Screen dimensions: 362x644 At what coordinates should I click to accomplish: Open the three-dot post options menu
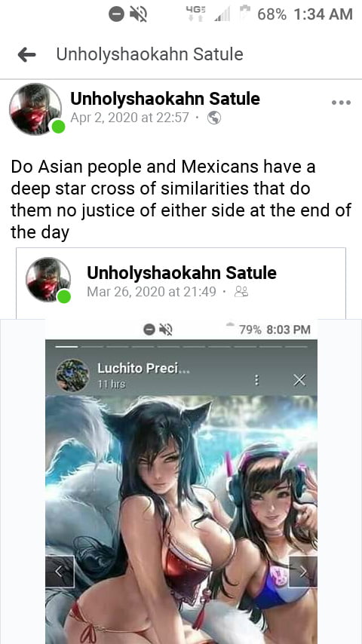click(x=341, y=103)
